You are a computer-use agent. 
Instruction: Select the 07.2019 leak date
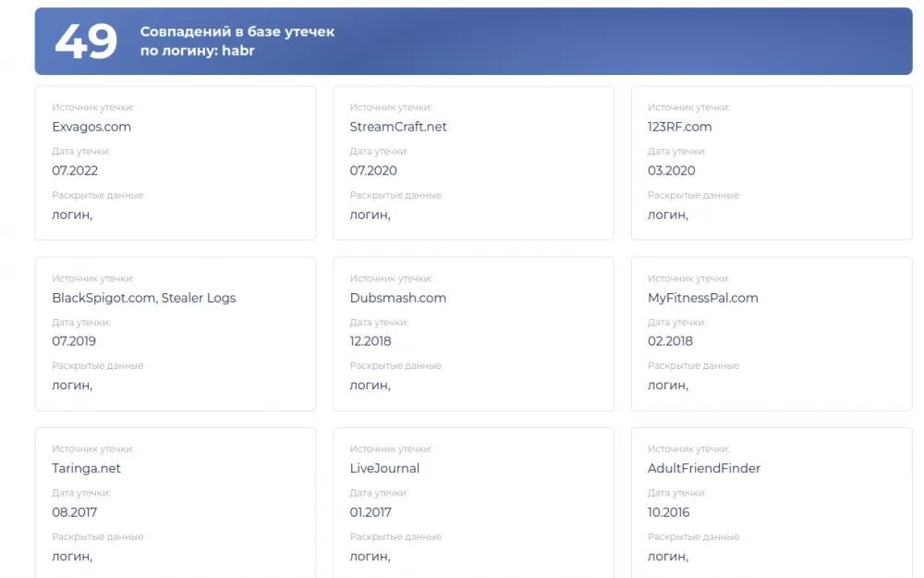74,341
